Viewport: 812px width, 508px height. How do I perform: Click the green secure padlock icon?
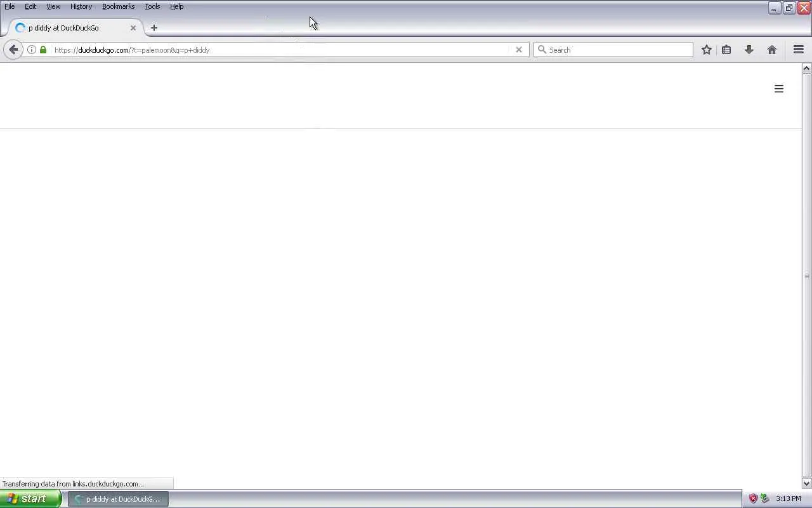click(x=43, y=50)
